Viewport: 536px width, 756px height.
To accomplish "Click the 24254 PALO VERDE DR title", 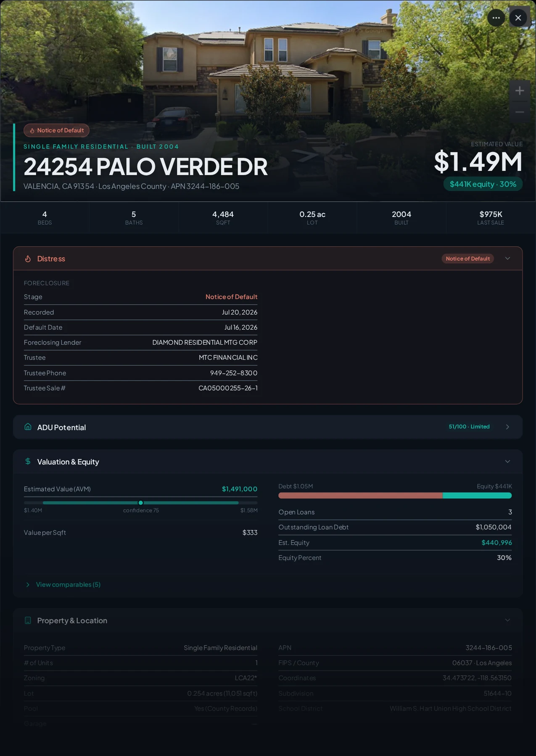I will point(145,167).
